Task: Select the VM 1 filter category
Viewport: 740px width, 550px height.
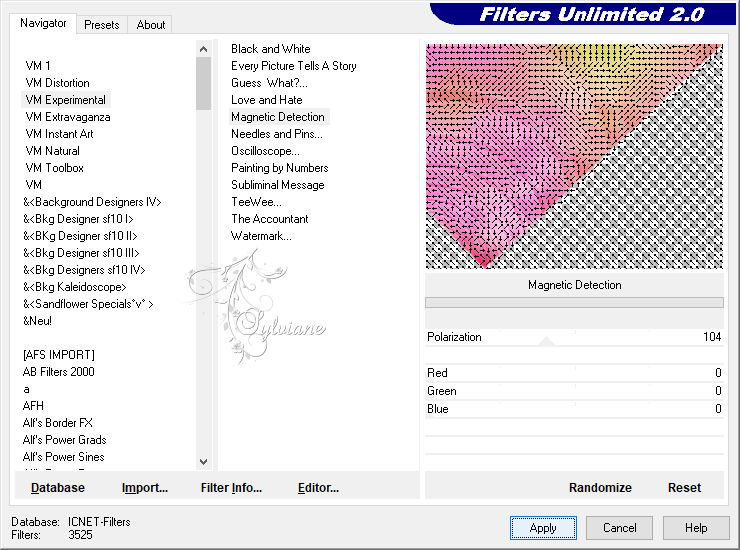Action: pyautogui.click(x=38, y=66)
